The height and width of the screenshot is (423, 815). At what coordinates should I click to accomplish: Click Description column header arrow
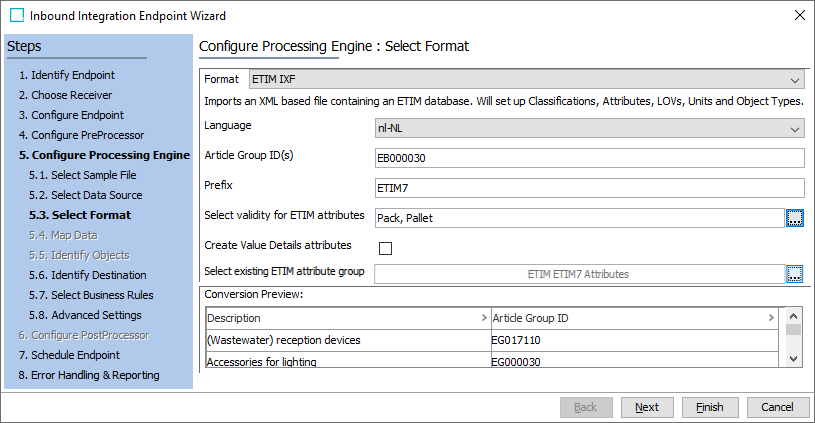pyautogui.click(x=484, y=318)
